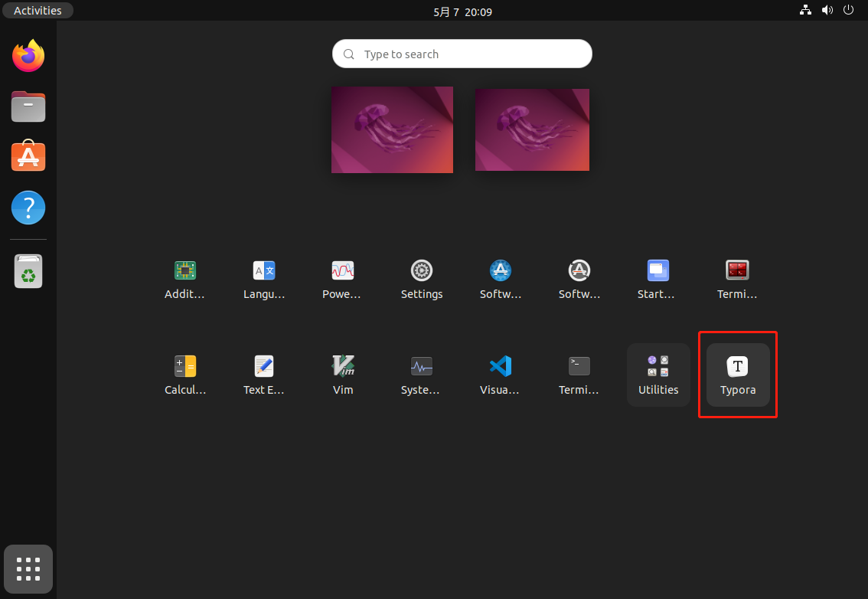Click the Show Applications grid button
This screenshot has width=868, height=599.
pyautogui.click(x=28, y=569)
